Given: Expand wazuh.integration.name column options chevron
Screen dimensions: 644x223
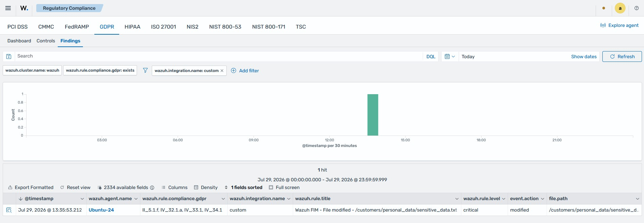Looking at the screenshot, I should [x=289, y=199].
